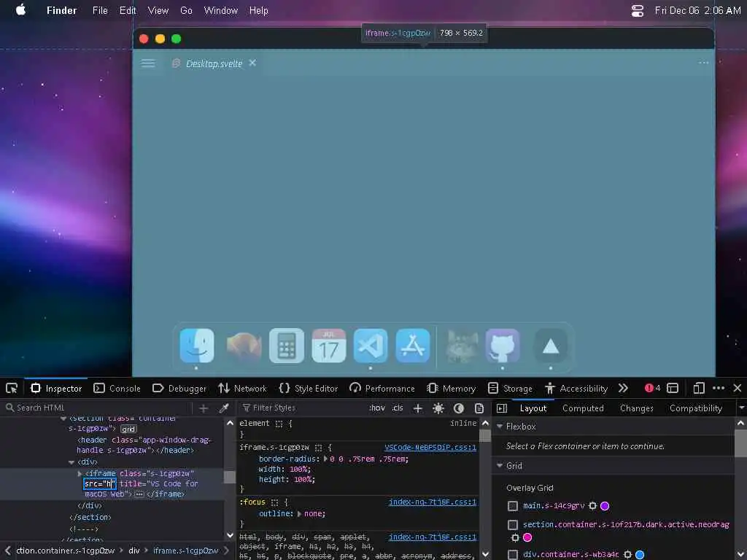
Task: Click the grid badge in markup
Action: tap(128, 429)
